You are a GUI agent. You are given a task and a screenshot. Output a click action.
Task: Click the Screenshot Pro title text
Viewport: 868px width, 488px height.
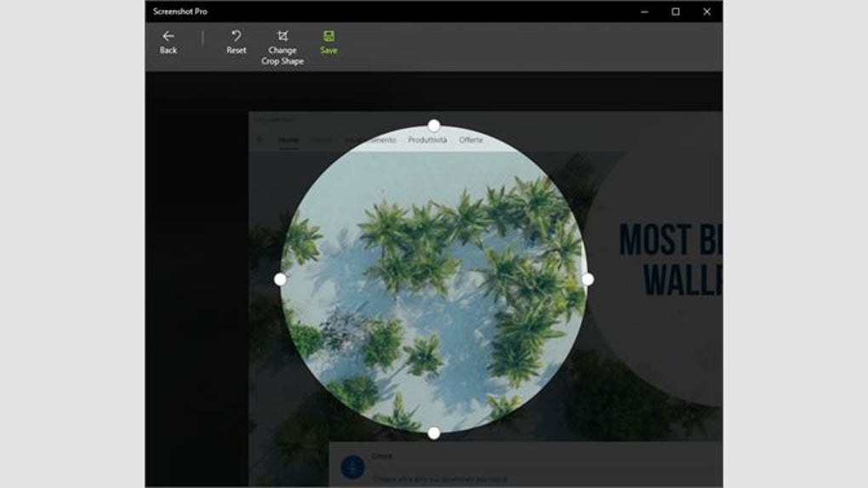click(x=180, y=12)
